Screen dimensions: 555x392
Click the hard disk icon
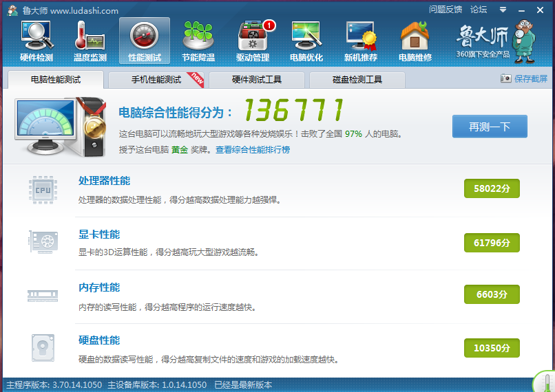43,348
